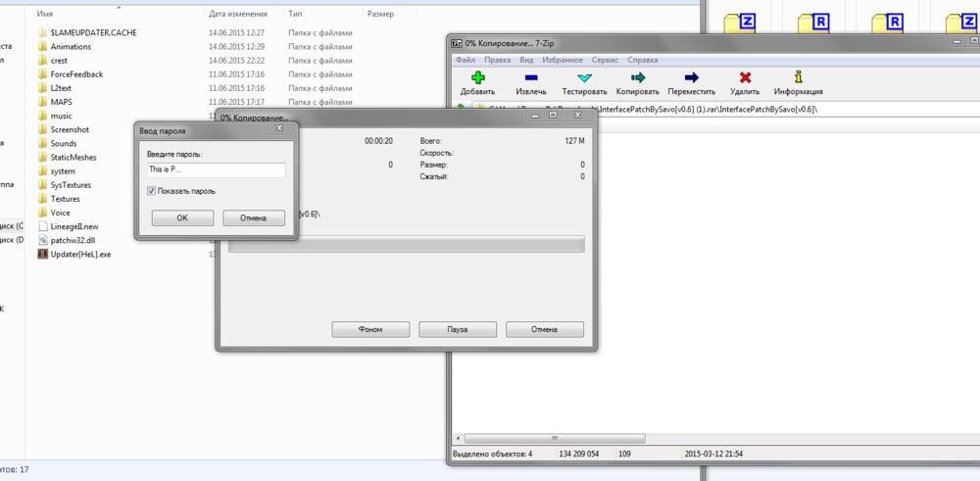Select the Переместить toolbar icon
Viewport: 980px width, 481px height.
click(691, 77)
